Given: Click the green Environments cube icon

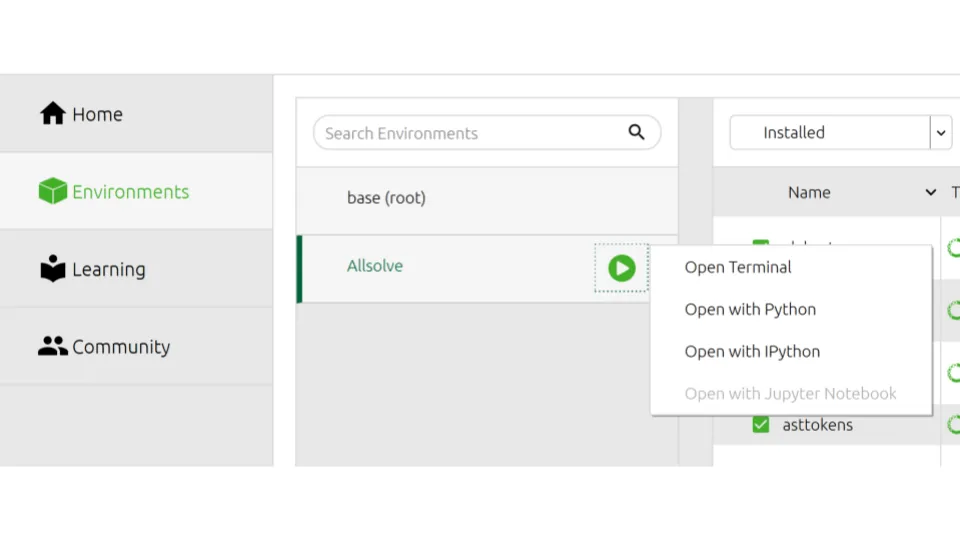Looking at the screenshot, I should pyautogui.click(x=52, y=191).
